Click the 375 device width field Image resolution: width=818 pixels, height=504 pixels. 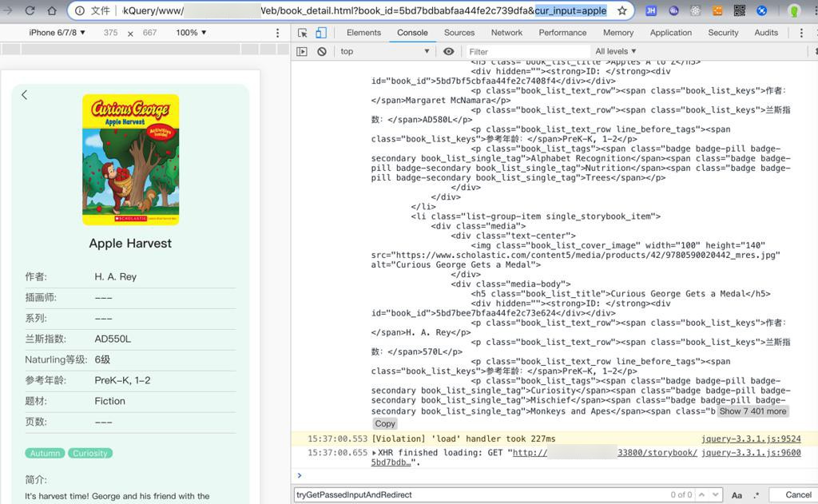click(110, 32)
